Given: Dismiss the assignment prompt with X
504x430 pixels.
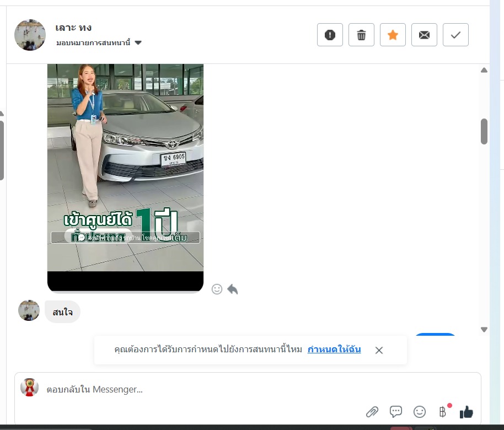Looking at the screenshot, I should click(379, 350).
